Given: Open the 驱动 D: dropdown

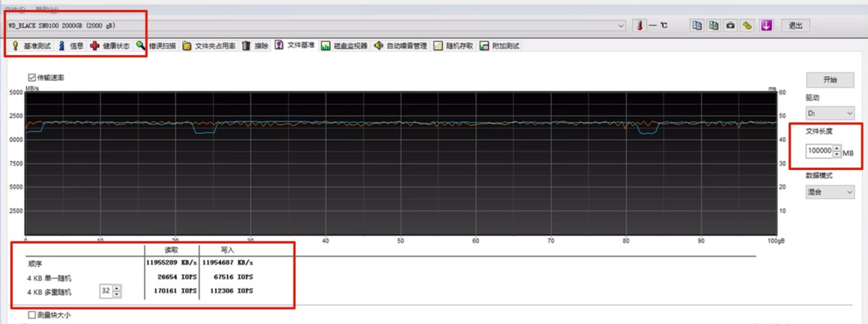Looking at the screenshot, I should (830, 114).
